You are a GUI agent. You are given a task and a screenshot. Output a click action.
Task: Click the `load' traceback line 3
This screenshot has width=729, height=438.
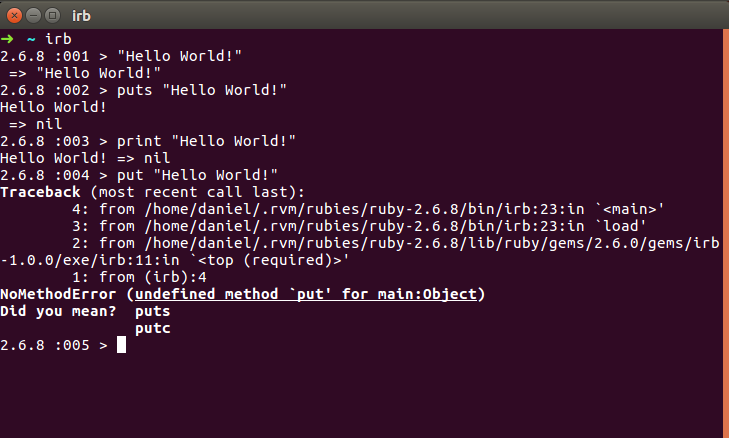pos(359,226)
